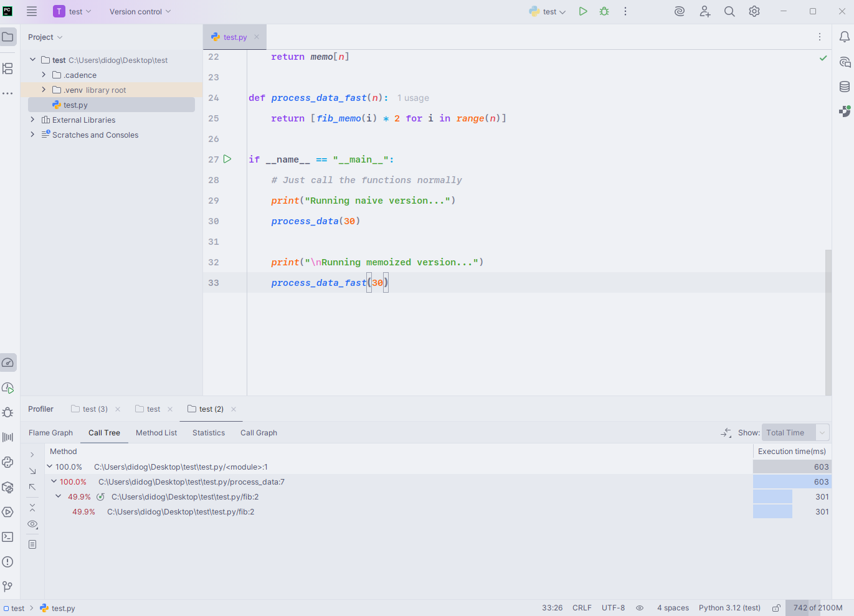Open the Profiler tool window icon in left sidebar
854x616 pixels.
click(x=8, y=362)
